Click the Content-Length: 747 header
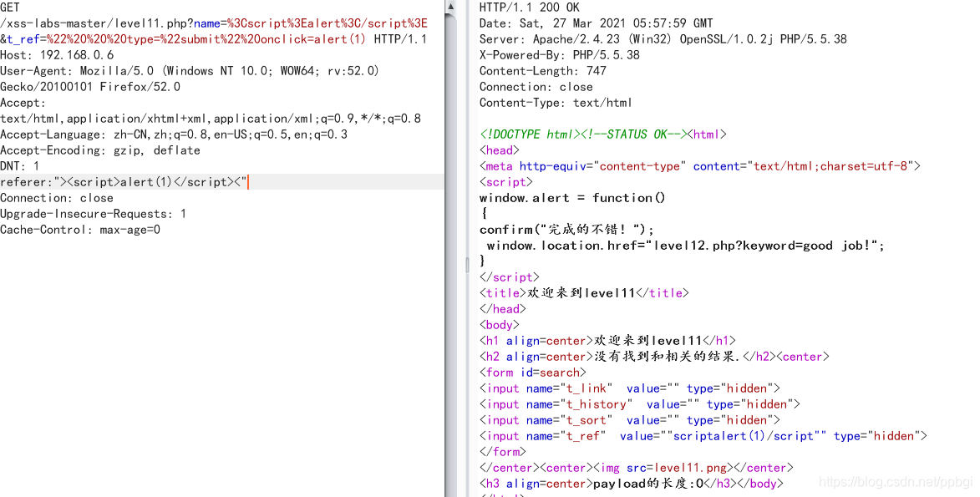 point(542,71)
